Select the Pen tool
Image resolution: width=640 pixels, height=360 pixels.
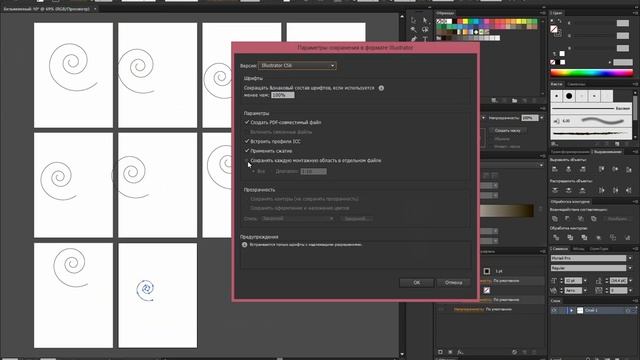coord(413,39)
